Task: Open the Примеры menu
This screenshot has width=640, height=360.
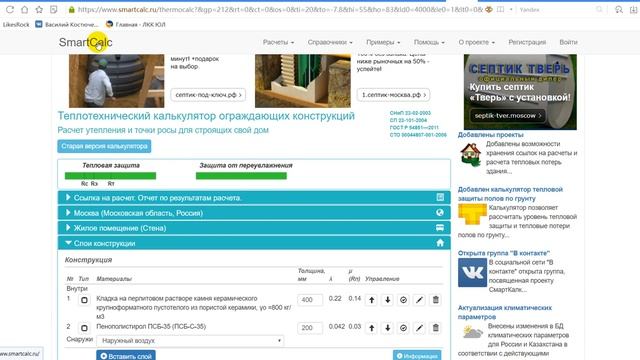Action: click(383, 42)
